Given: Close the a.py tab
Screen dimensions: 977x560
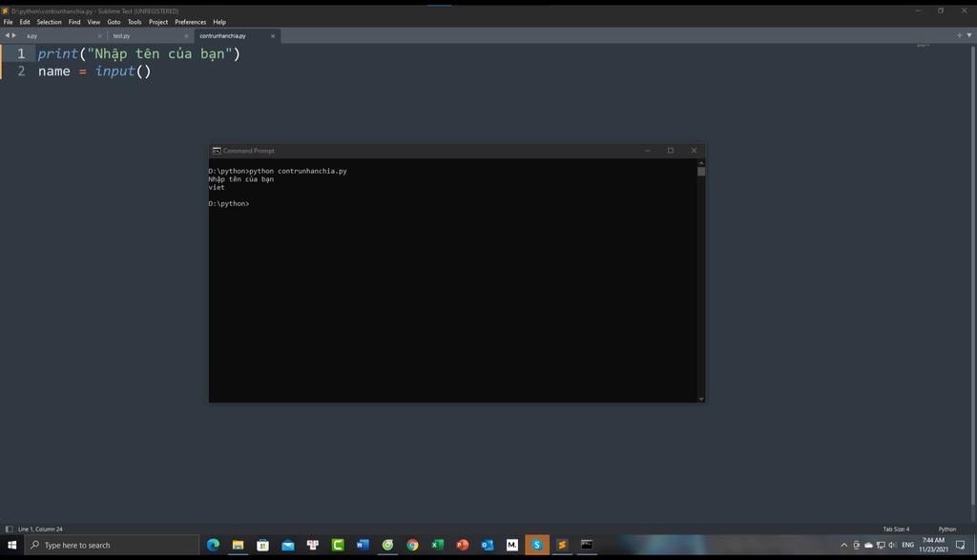Looking at the screenshot, I should click(x=99, y=36).
